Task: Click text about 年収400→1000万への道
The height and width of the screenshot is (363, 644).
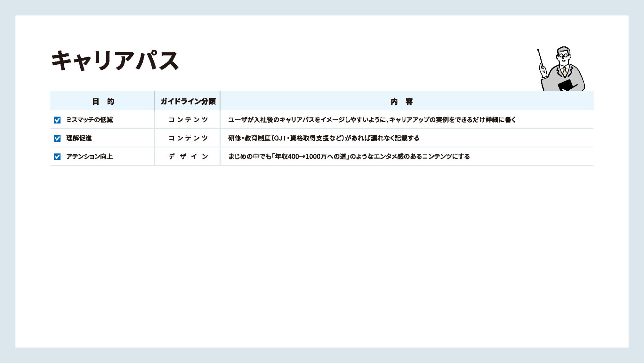Action: [349, 157]
